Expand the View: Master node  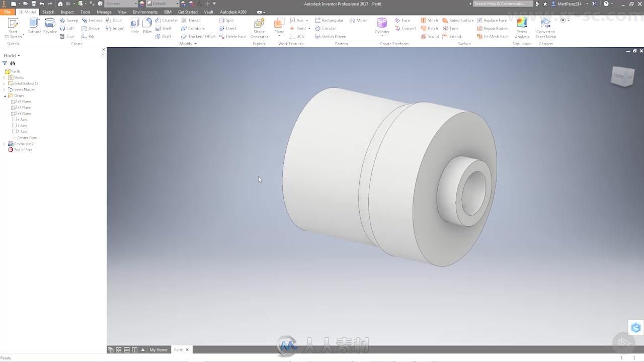(x=5, y=89)
